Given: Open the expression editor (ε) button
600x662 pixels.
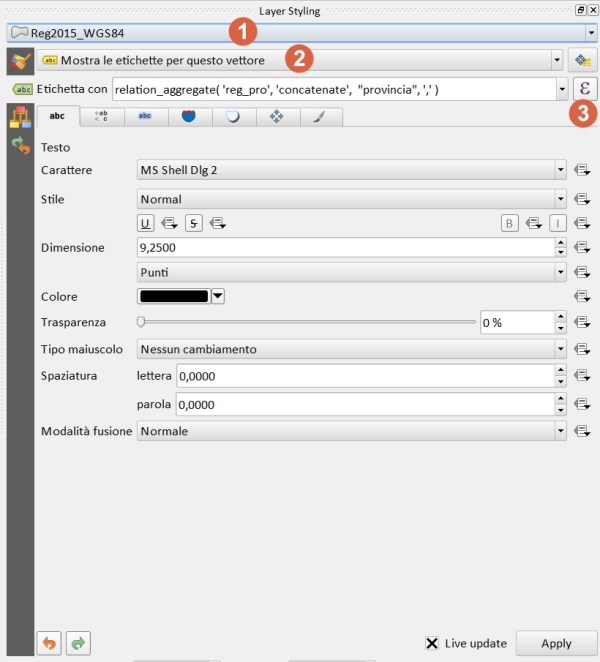Looking at the screenshot, I should pyautogui.click(x=584, y=89).
